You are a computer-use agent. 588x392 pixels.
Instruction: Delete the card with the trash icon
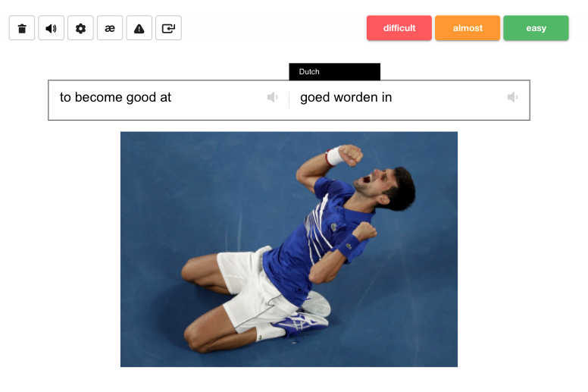[22, 28]
